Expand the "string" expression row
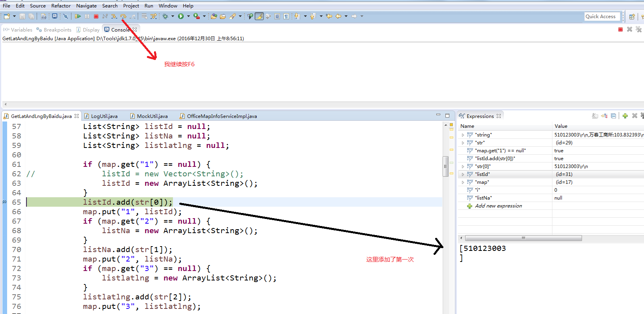644x314 pixels. (463, 135)
